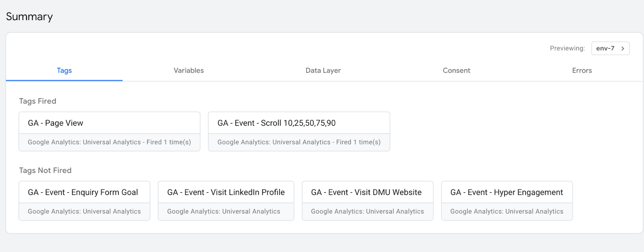View the Errors tab
The width and height of the screenshot is (644, 252).
[582, 70]
